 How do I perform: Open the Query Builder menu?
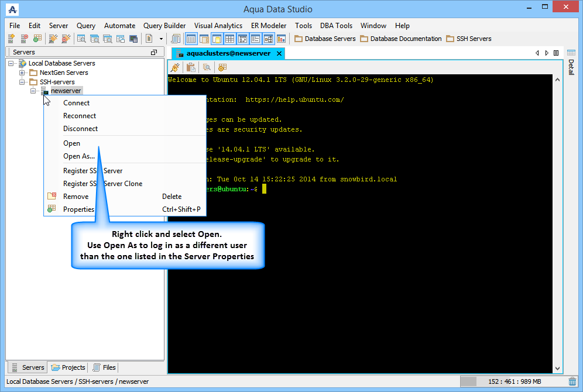[x=164, y=26]
